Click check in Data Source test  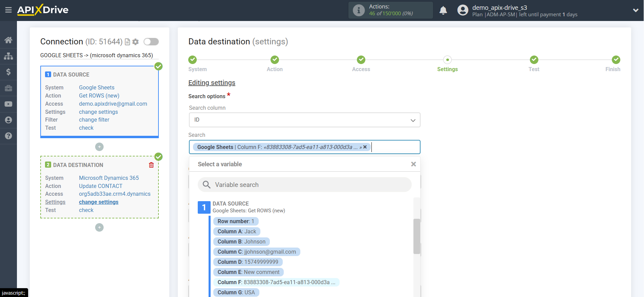pos(86,128)
